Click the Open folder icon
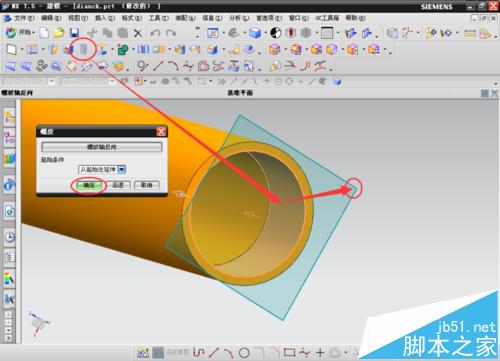 [59, 33]
